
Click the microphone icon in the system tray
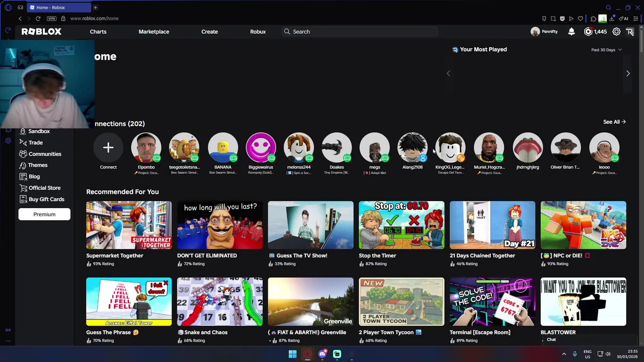click(x=575, y=354)
